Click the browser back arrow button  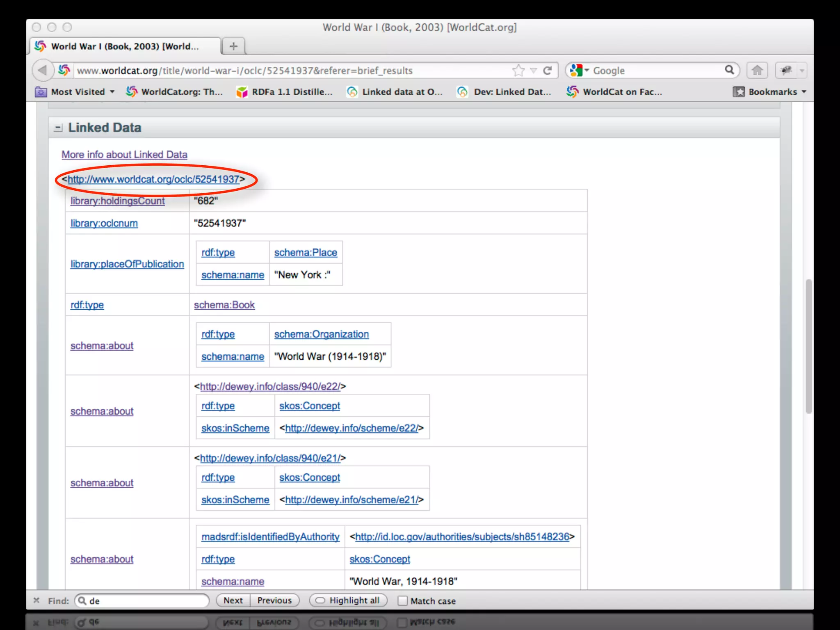(x=42, y=71)
